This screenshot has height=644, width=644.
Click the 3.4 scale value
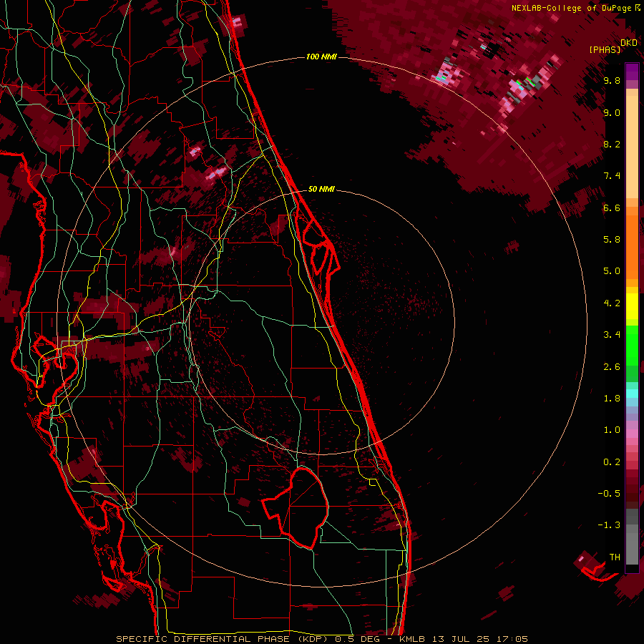click(x=612, y=335)
